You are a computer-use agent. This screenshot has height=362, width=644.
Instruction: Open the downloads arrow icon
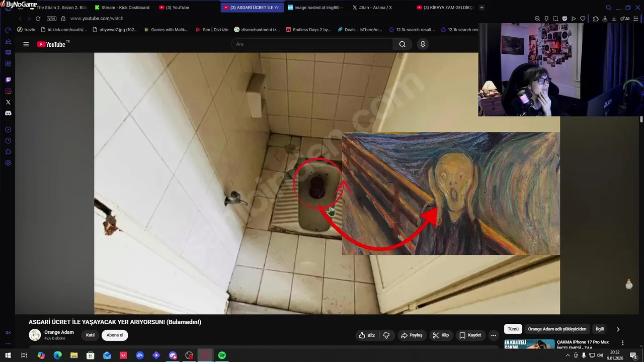click(x=614, y=19)
